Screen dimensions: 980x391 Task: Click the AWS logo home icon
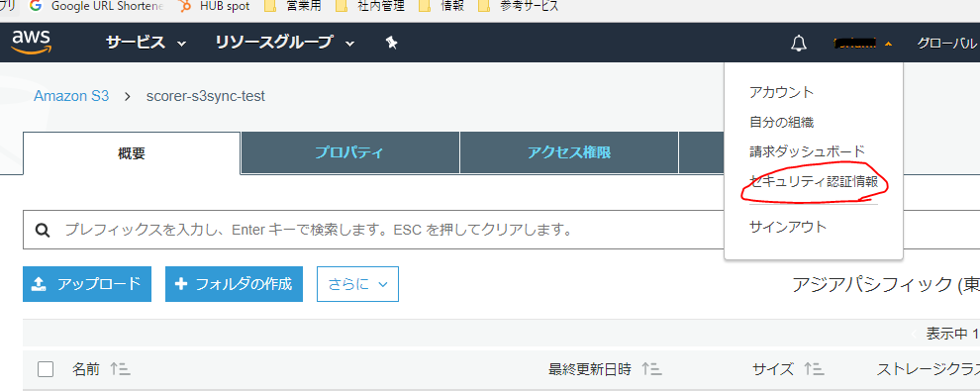click(31, 43)
